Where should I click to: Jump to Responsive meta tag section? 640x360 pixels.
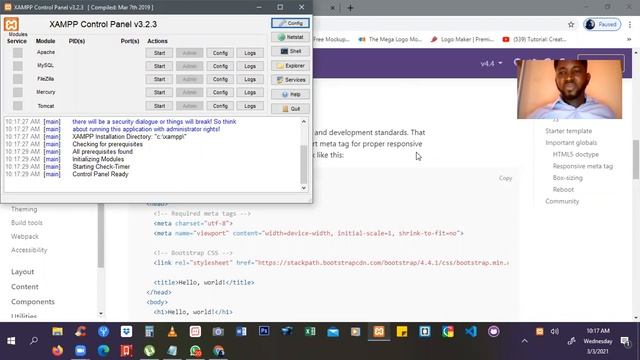pyautogui.click(x=582, y=167)
